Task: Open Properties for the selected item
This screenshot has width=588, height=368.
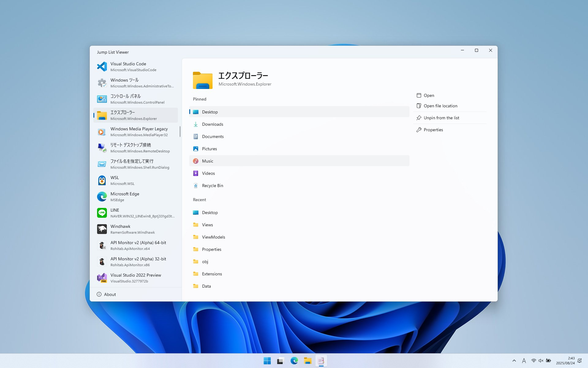Action: coord(433,130)
